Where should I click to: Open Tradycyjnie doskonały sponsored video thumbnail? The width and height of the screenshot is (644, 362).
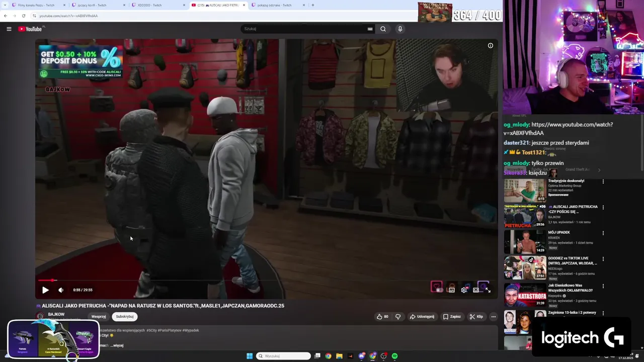click(x=525, y=190)
